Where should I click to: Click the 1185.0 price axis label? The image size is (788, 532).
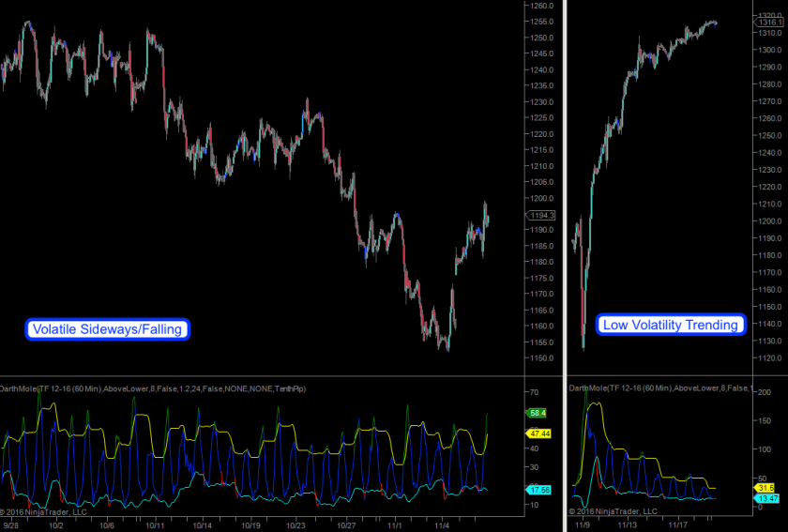point(542,246)
